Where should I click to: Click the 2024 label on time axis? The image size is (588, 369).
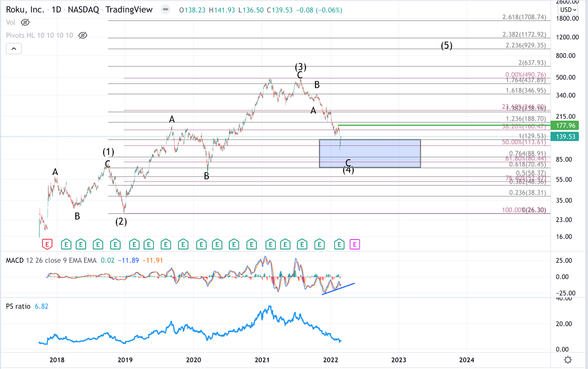[467, 360]
